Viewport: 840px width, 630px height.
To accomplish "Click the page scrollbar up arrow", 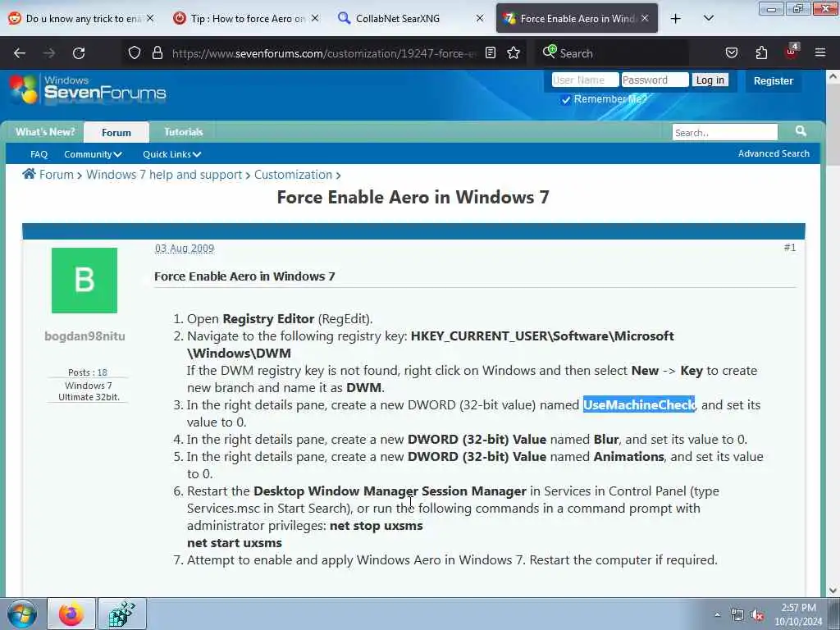I will [833, 76].
